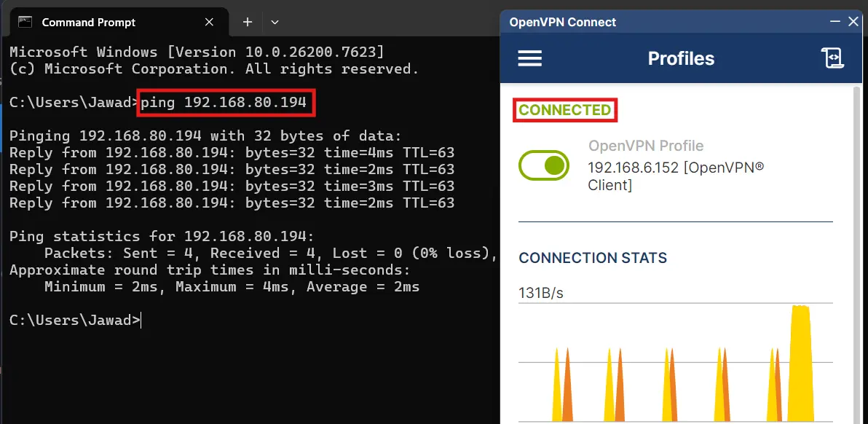Click the OpenVPN connection stats graph
Screen dimensions: 868x424
point(675,363)
